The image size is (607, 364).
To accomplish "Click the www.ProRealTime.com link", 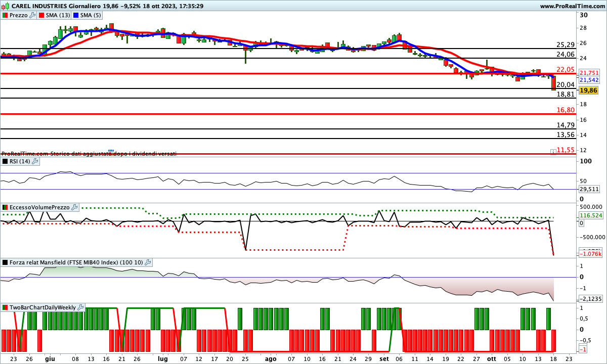I will click(572, 6).
